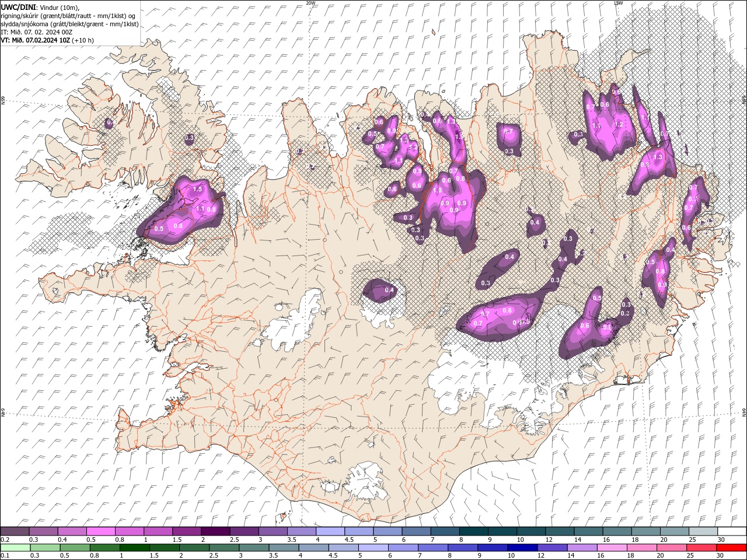Select the lower legend swatch starting at 2
Viewport: 747px width, 560px height.
(x=195, y=548)
